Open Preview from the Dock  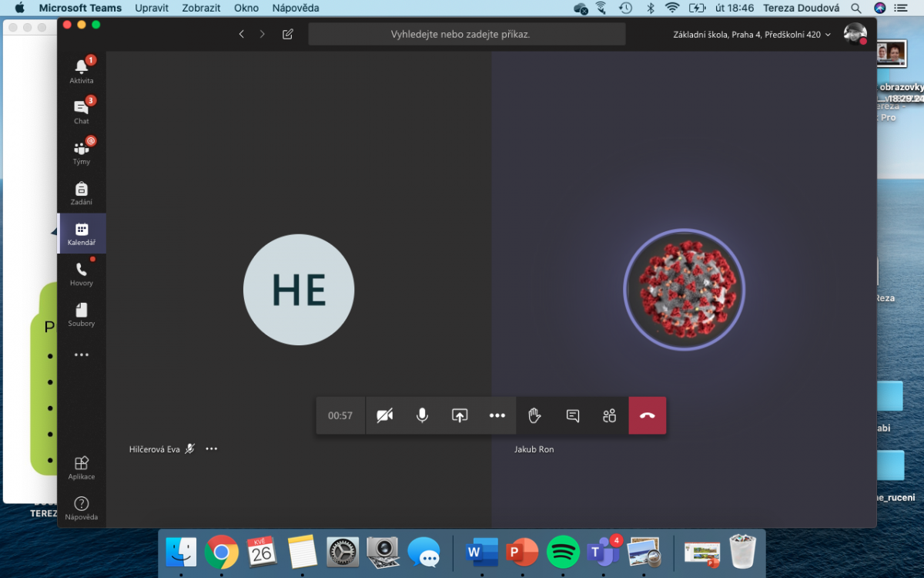[644, 552]
